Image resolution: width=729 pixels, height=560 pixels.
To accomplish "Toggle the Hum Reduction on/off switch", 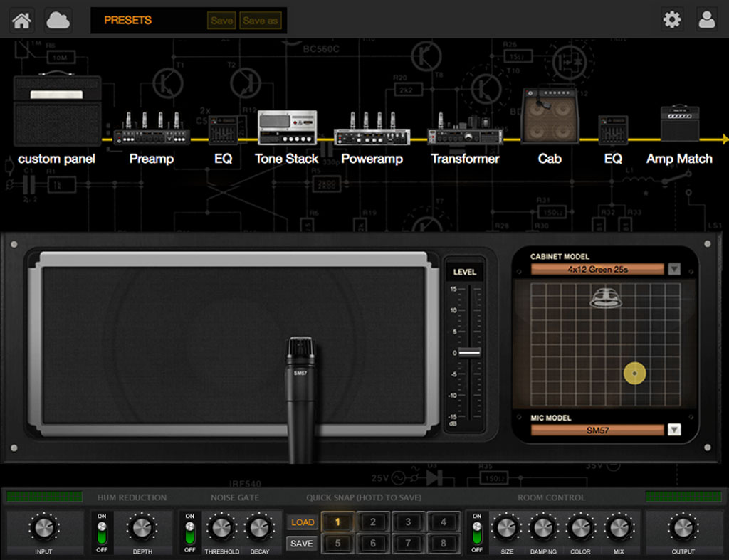I will pyautogui.click(x=102, y=531).
